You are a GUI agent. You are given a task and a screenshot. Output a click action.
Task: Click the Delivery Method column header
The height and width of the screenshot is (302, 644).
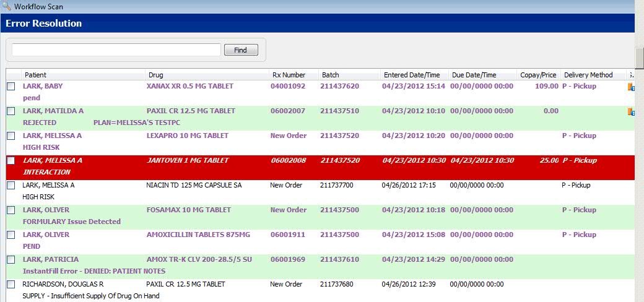click(588, 75)
